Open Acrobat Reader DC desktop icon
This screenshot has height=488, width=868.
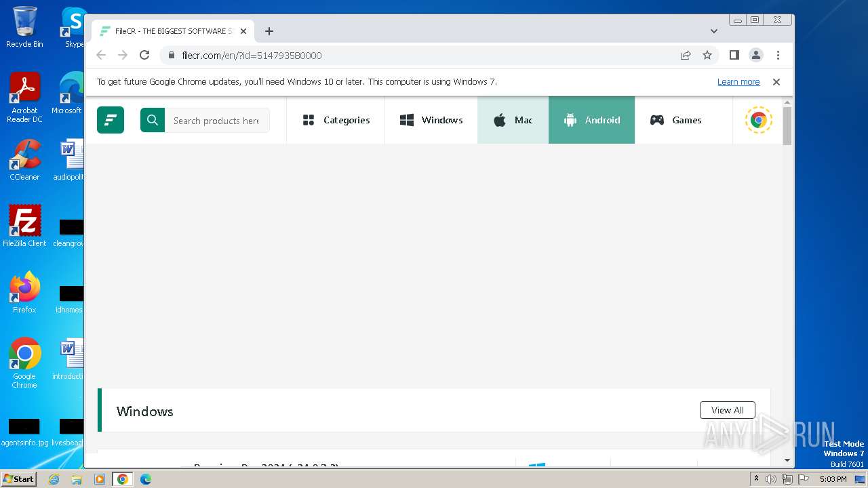point(24,98)
